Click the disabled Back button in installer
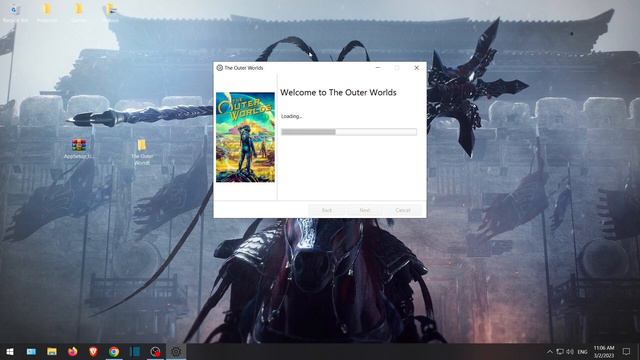This screenshot has width=640, height=360. pos(327,210)
